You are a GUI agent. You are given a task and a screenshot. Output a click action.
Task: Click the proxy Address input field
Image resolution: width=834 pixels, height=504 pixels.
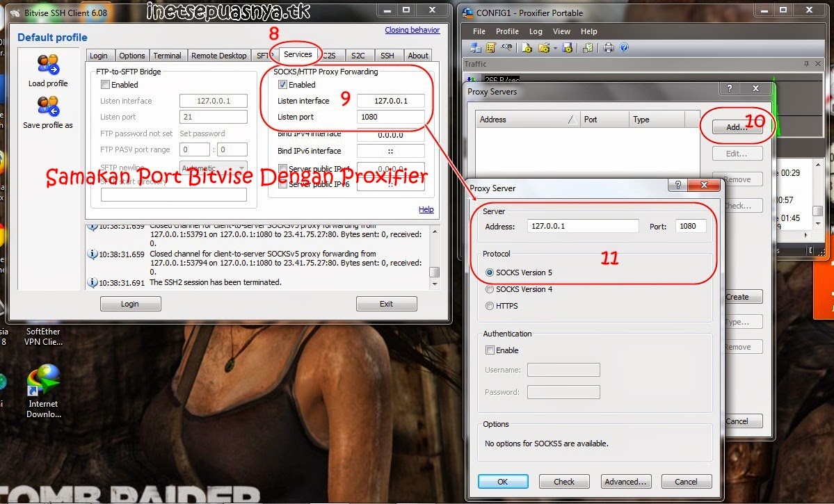pos(583,226)
